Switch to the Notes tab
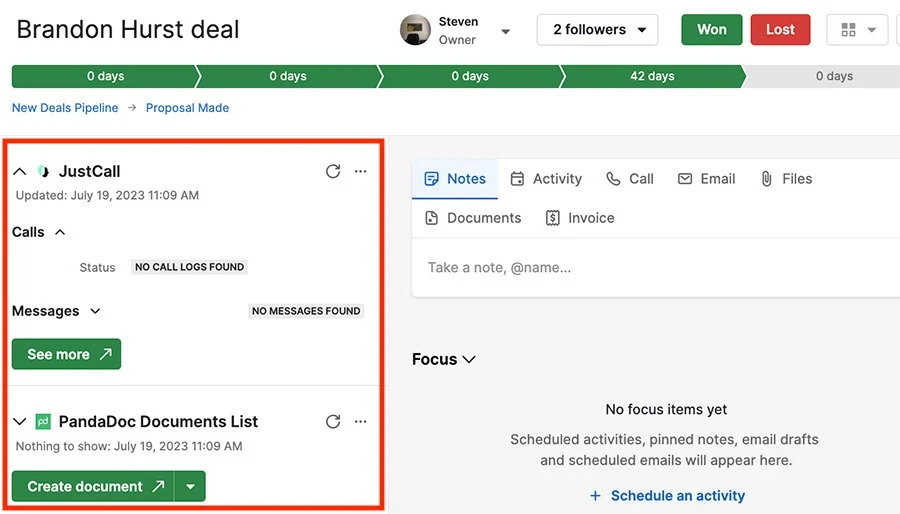Image resolution: width=900 pixels, height=514 pixels. [x=455, y=179]
